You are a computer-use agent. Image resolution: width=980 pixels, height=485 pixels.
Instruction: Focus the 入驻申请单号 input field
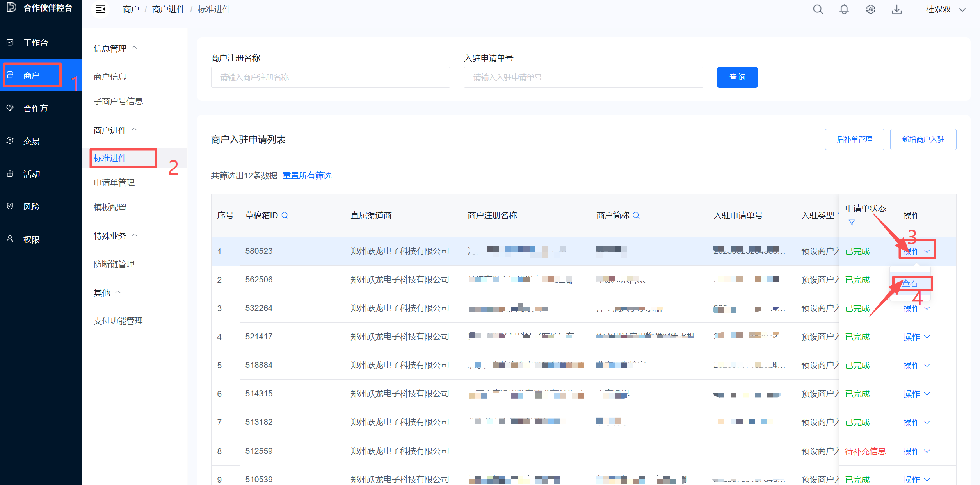point(583,77)
